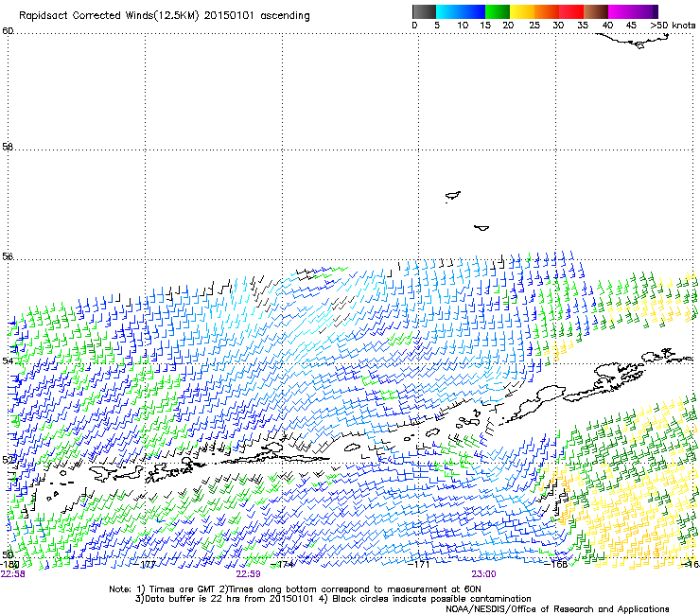Viewport: 700px width, 615px height.
Task: Click the 'NOAA/NESDIS/Office of Research and Applications' credit
Action: click(x=557, y=608)
